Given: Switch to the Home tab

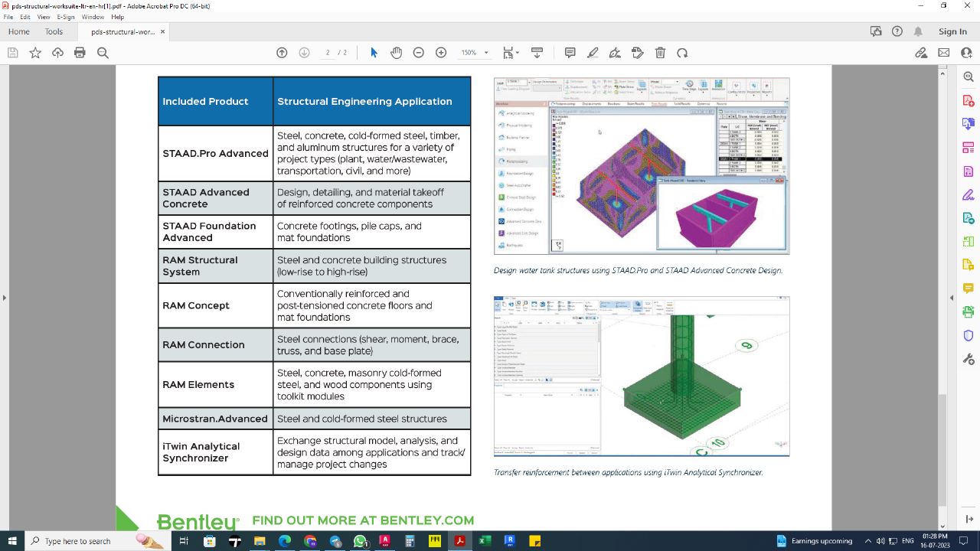Looking at the screenshot, I should point(18,31).
